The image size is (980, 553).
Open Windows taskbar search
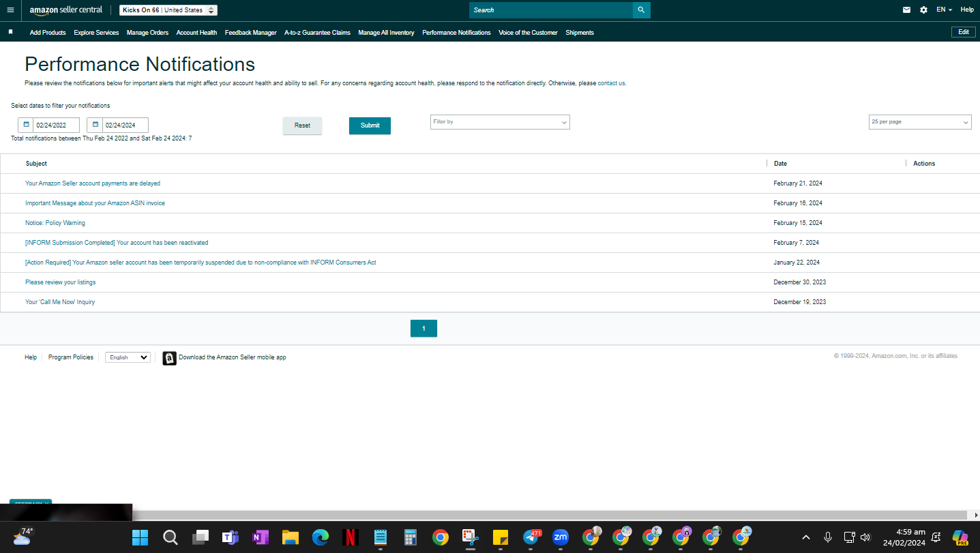pyautogui.click(x=170, y=537)
